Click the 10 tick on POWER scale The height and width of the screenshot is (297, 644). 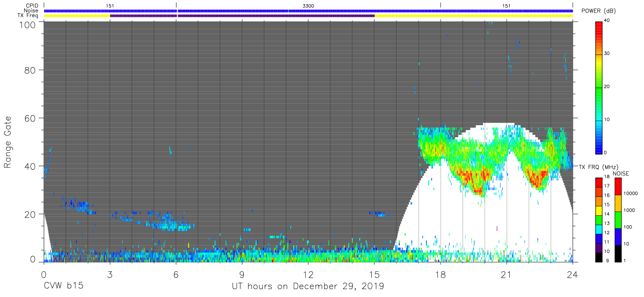pos(607,120)
